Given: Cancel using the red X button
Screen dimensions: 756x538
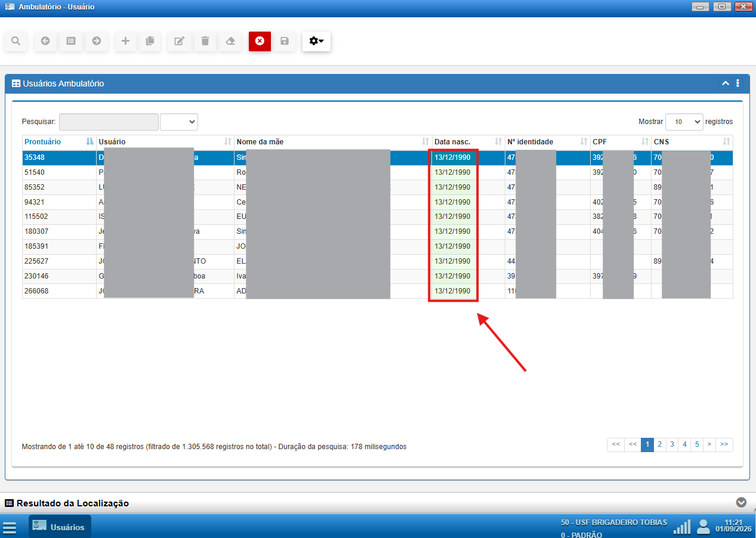Looking at the screenshot, I should (x=260, y=41).
